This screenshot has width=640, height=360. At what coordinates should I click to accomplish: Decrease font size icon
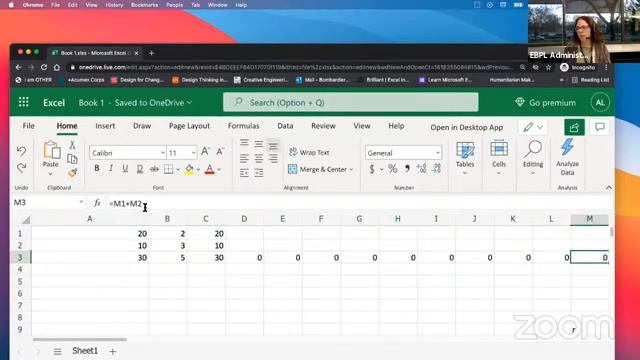pyautogui.click(x=220, y=151)
